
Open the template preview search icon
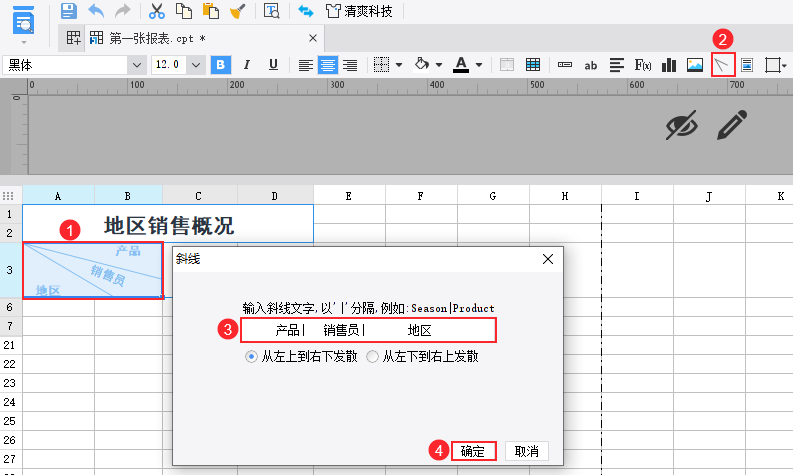[x=23, y=20]
